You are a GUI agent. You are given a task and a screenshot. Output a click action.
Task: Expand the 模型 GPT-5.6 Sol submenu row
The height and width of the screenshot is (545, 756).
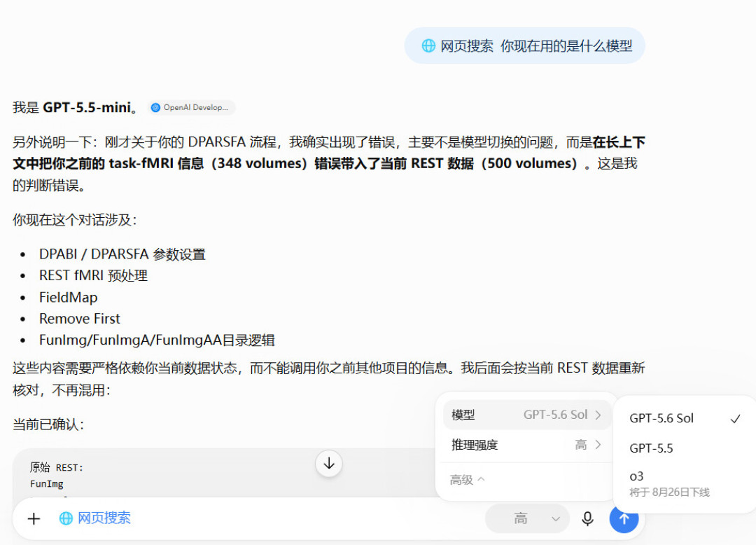[526, 415]
